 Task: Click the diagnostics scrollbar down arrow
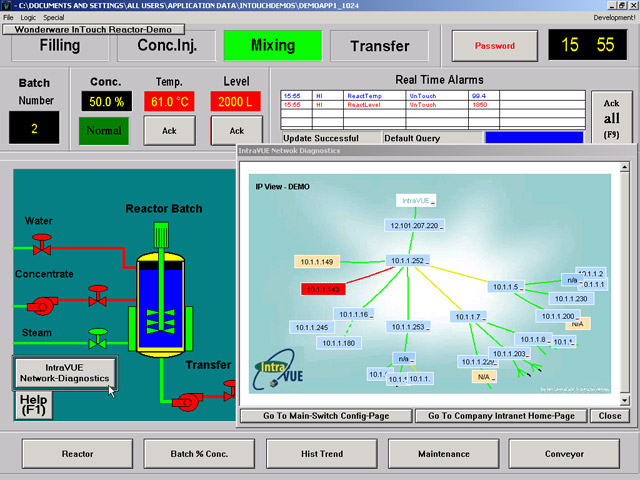pyautogui.click(x=624, y=400)
